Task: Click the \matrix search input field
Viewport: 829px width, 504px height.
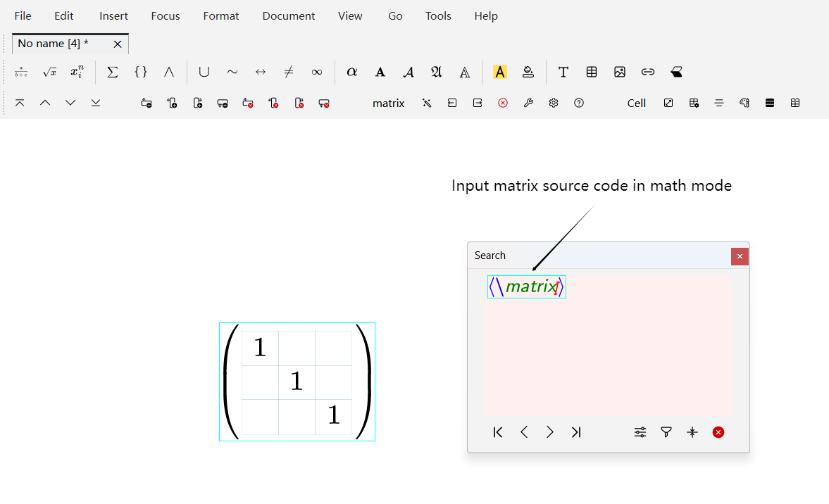Action: (x=527, y=286)
